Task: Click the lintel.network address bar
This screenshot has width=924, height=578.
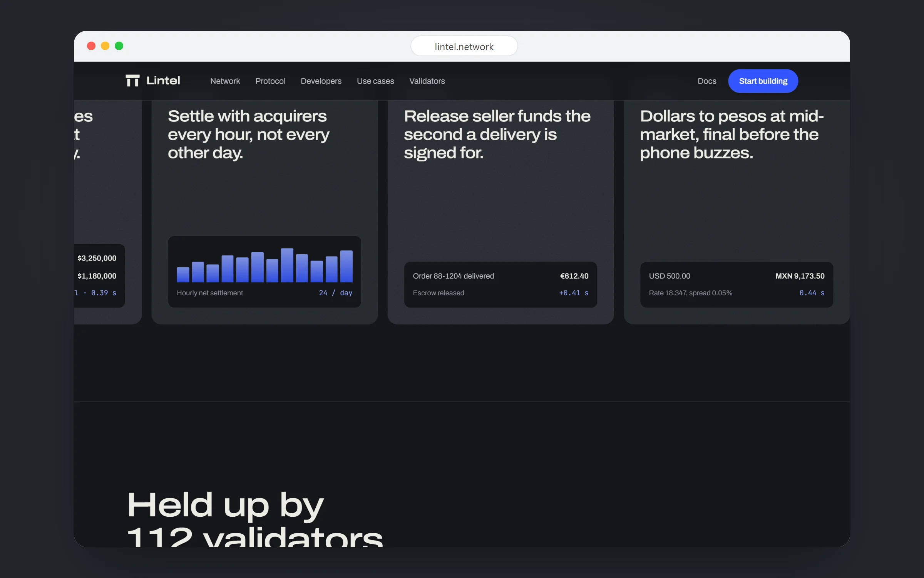Action: [x=464, y=46]
